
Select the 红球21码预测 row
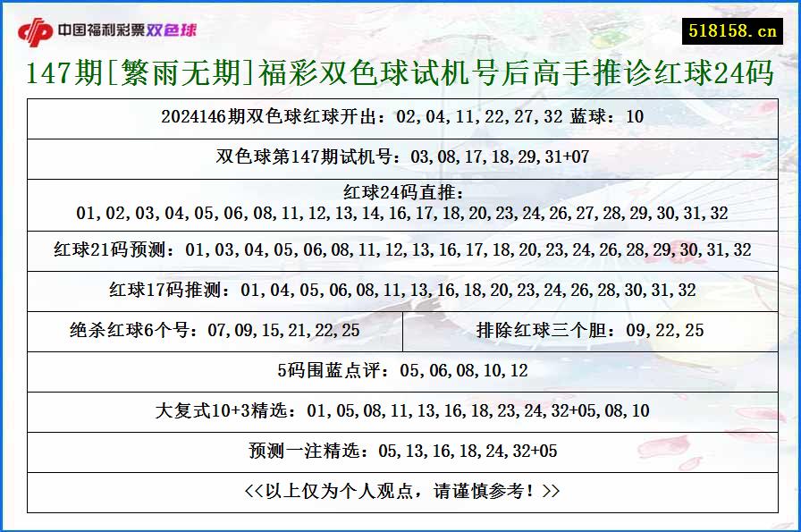click(x=400, y=251)
